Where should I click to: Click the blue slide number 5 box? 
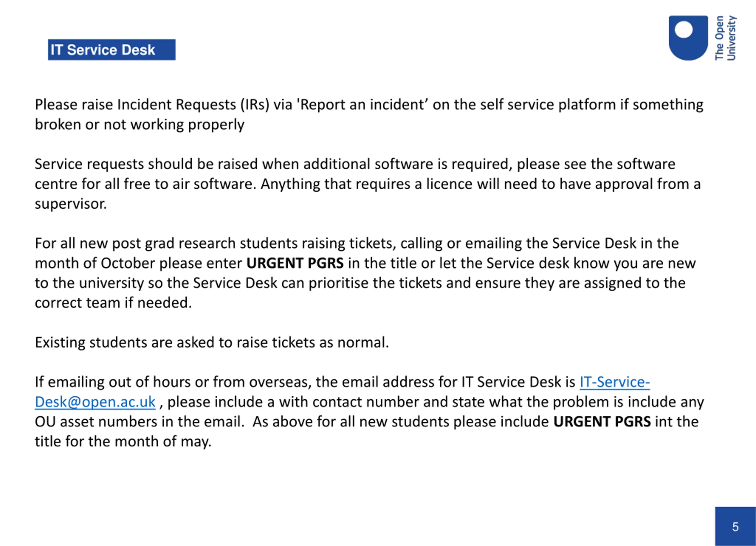(x=735, y=526)
